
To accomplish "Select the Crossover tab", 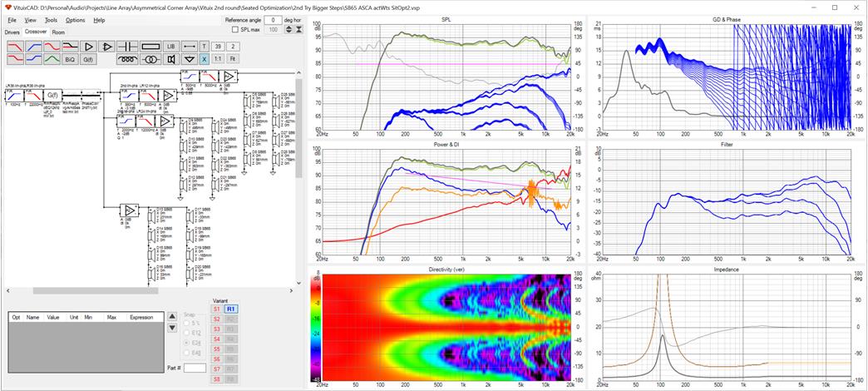I will coord(36,32).
